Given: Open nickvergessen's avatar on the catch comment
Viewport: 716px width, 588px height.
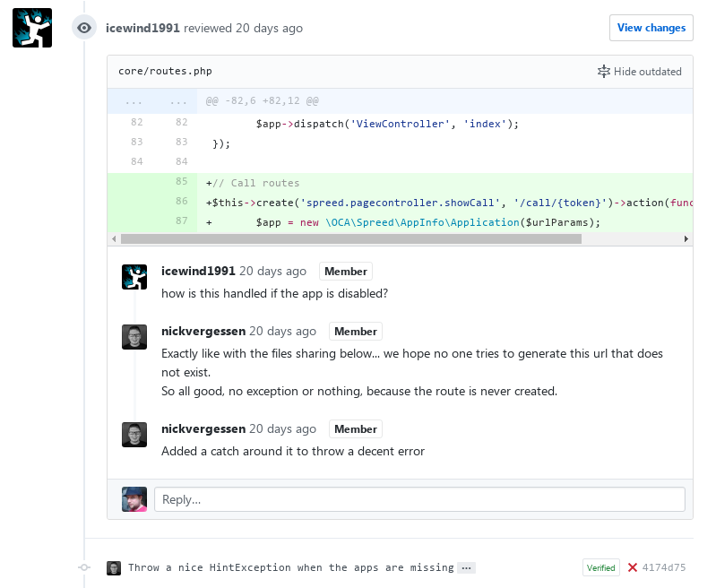Looking at the screenshot, I should pyautogui.click(x=134, y=435).
